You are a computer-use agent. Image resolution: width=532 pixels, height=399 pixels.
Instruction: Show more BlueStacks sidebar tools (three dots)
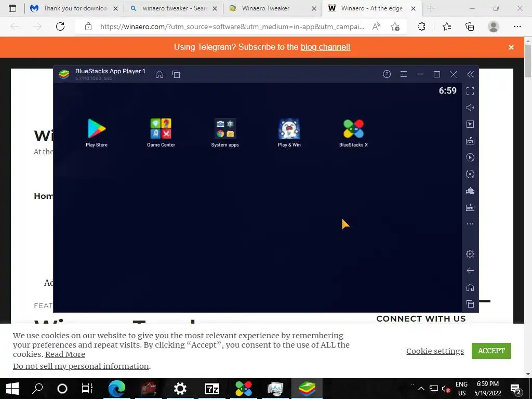[x=470, y=224]
